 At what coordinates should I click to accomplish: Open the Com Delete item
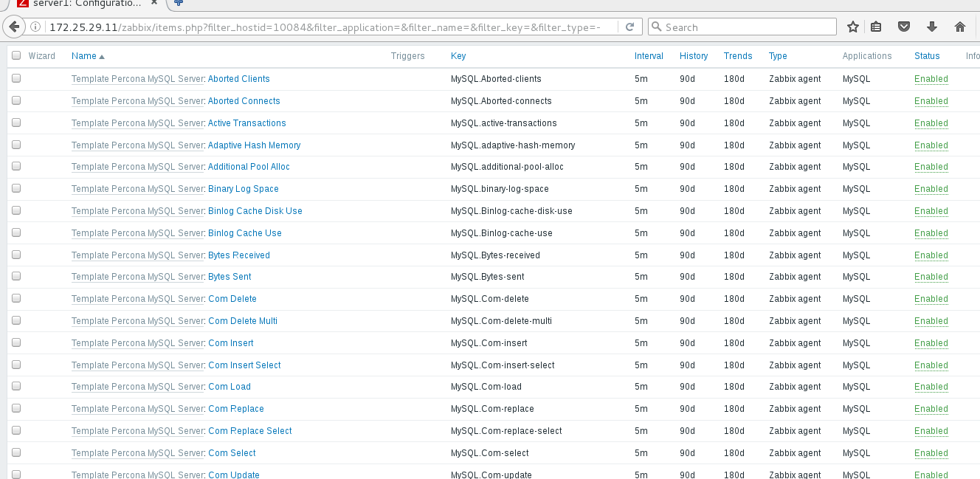(x=232, y=299)
